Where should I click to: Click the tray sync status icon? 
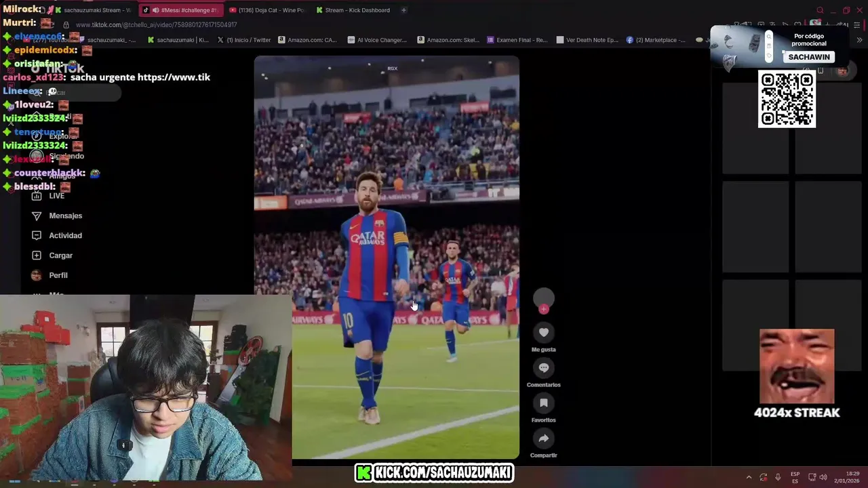click(x=764, y=477)
